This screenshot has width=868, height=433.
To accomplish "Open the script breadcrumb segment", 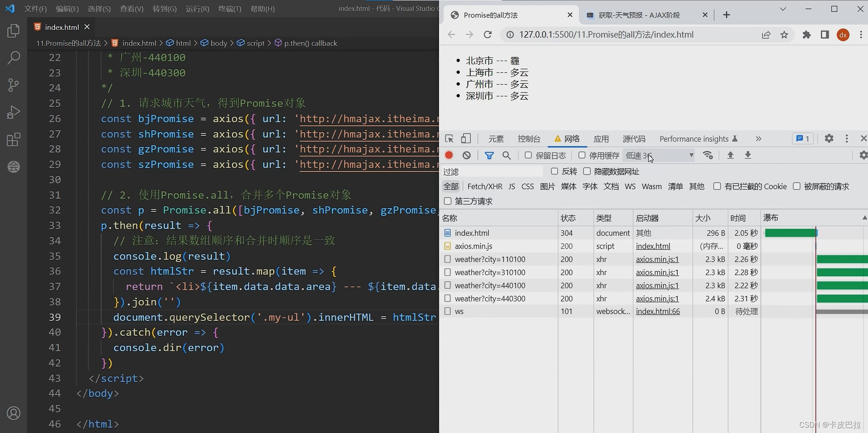I will pos(250,43).
